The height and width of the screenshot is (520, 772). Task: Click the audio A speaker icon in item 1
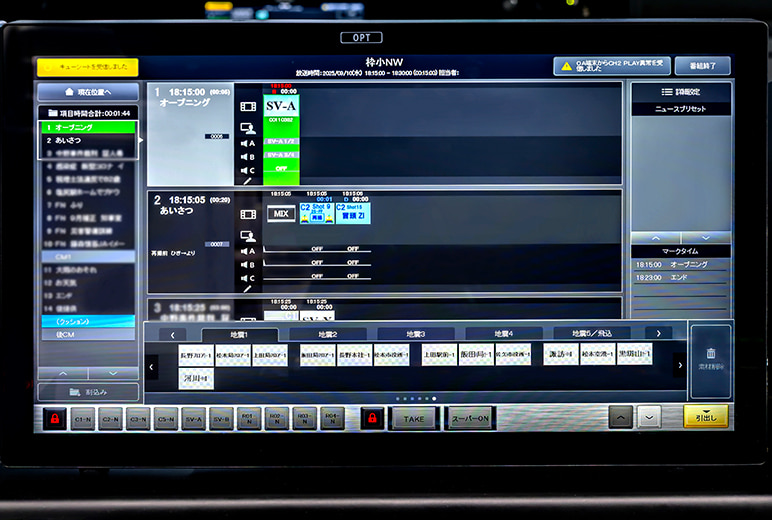click(x=248, y=143)
